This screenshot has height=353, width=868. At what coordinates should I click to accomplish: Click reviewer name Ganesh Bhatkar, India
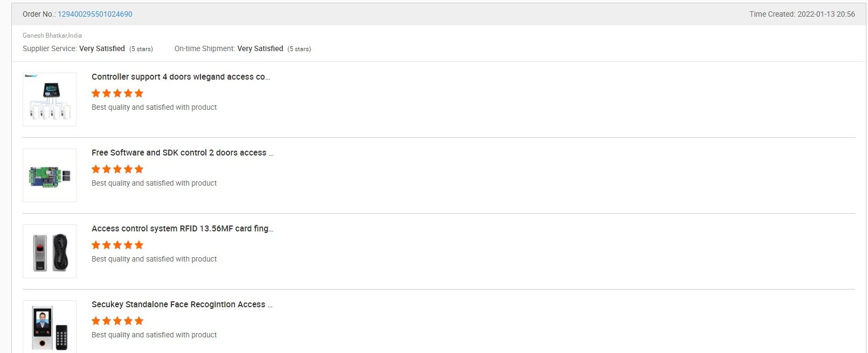click(52, 36)
